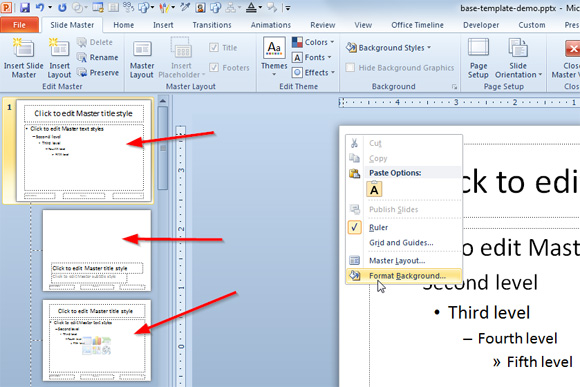
Task: Choose Publish Slides in context menu
Action: click(x=404, y=209)
